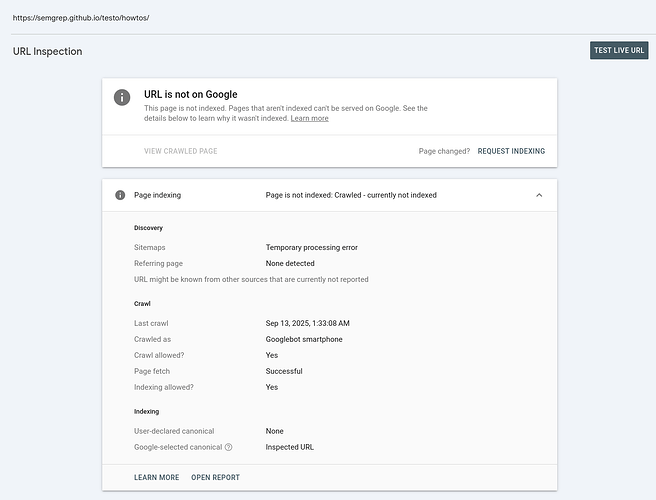
Task: Select the "Inspected URL" canonical value
Action: (x=289, y=447)
